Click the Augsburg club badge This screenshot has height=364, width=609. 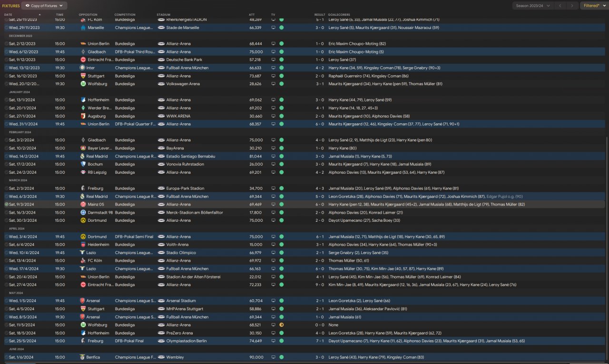tap(83, 116)
